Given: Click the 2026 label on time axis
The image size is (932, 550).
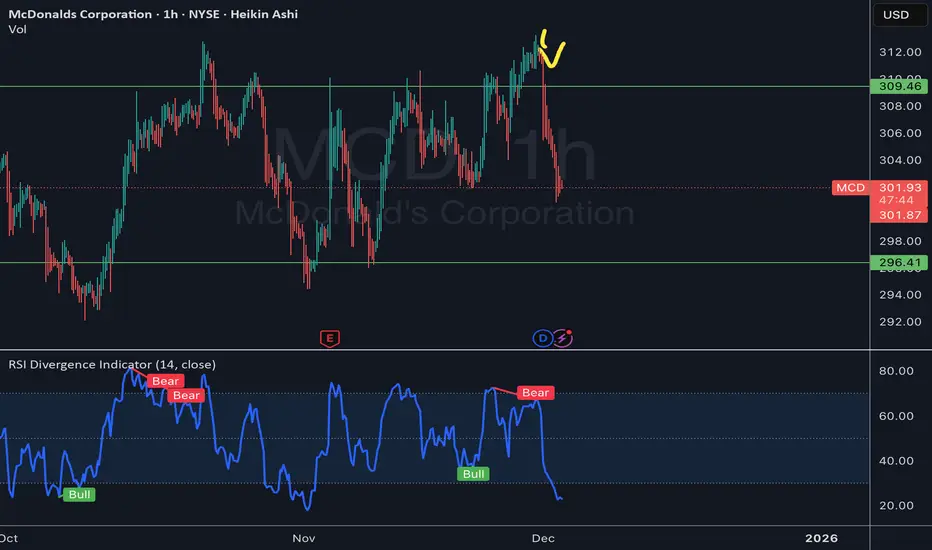Looking at the screenshot, I should click(x=821, y=538).
